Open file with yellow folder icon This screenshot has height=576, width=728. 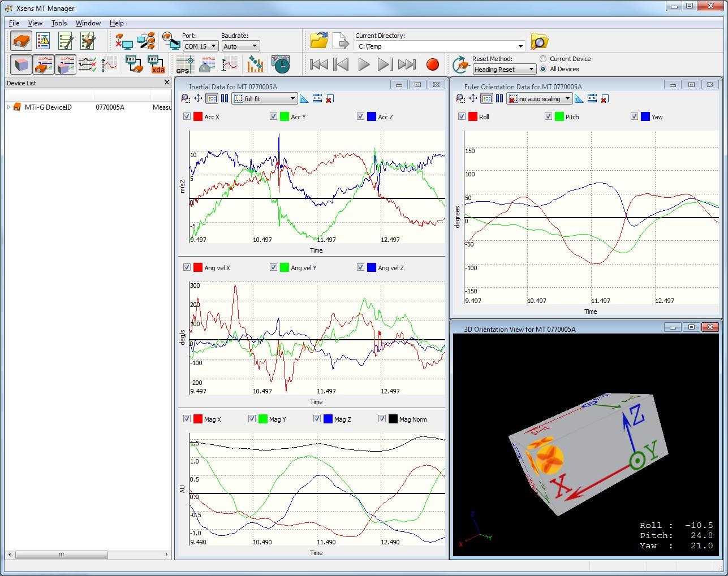[320, 41]
